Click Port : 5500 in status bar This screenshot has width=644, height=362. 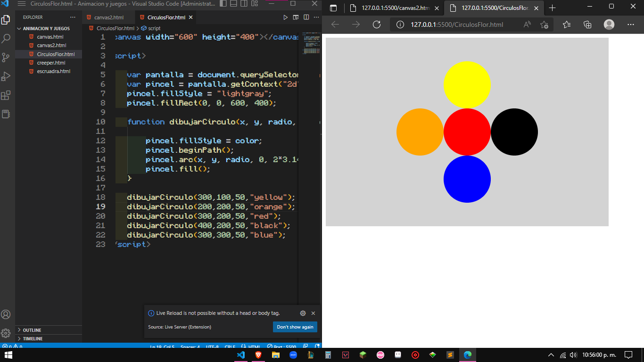(281, 346)
